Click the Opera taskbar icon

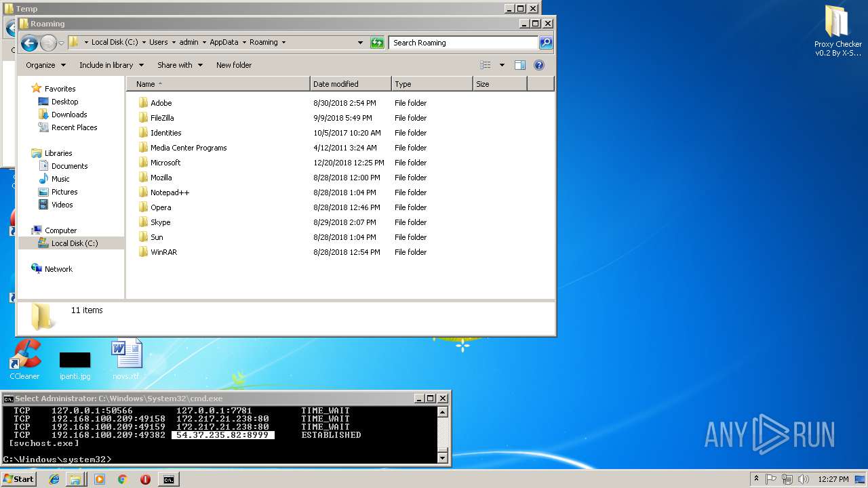145,479
